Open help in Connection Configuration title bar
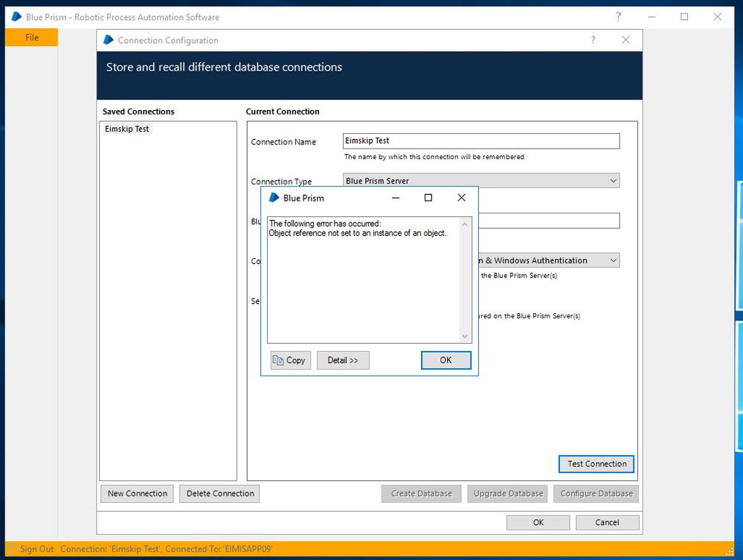The width and height of the screenshot is (743, 560). [x=594, y=40]
